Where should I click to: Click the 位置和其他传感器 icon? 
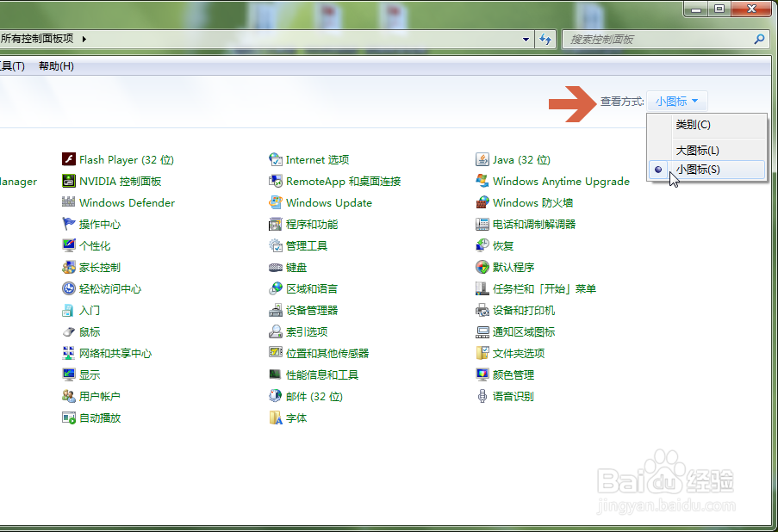pos(276,353)
